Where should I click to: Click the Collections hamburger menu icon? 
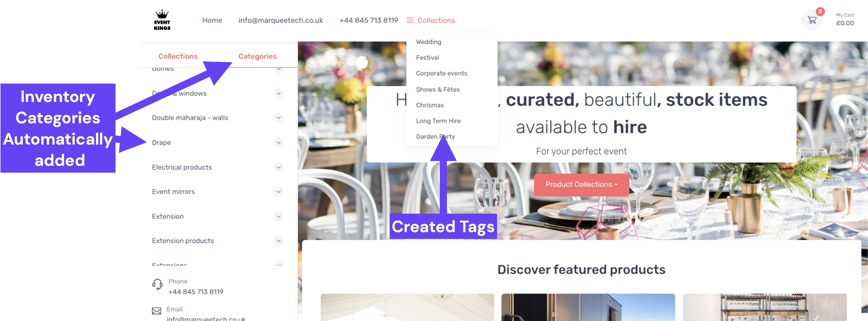coord(410,20)
